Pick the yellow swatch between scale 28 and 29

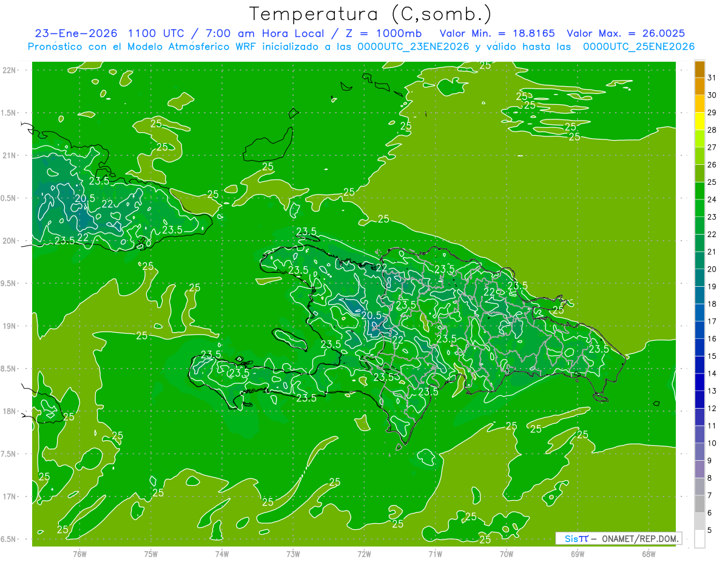click(x=699, y=121)
